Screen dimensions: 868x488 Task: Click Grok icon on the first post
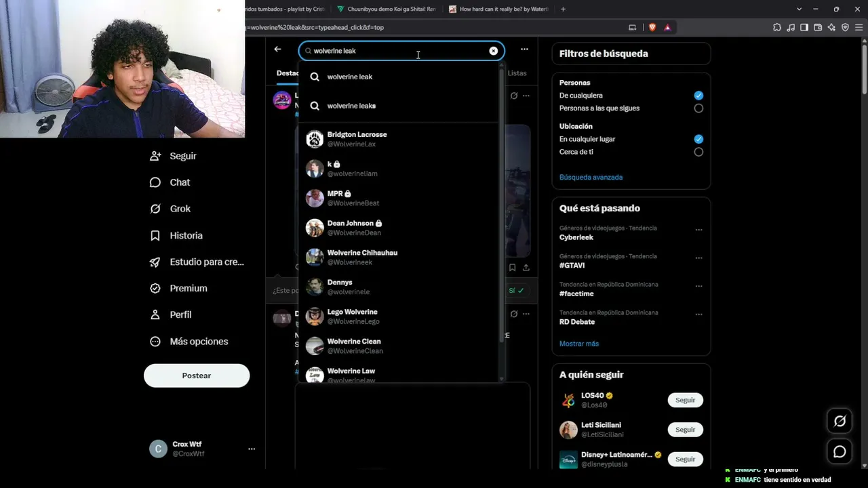[x=514, y=96]
